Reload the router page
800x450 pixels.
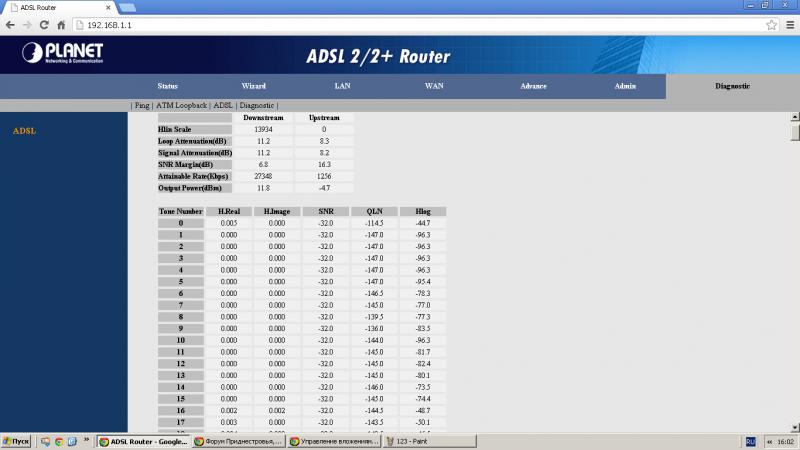pyautogui.click(x=44, y=23)
